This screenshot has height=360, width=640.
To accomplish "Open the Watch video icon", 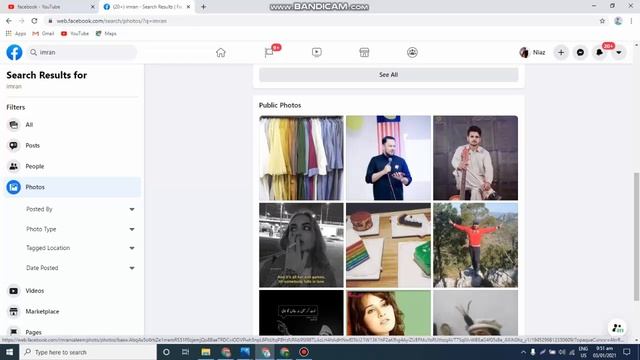I will 317,52.
